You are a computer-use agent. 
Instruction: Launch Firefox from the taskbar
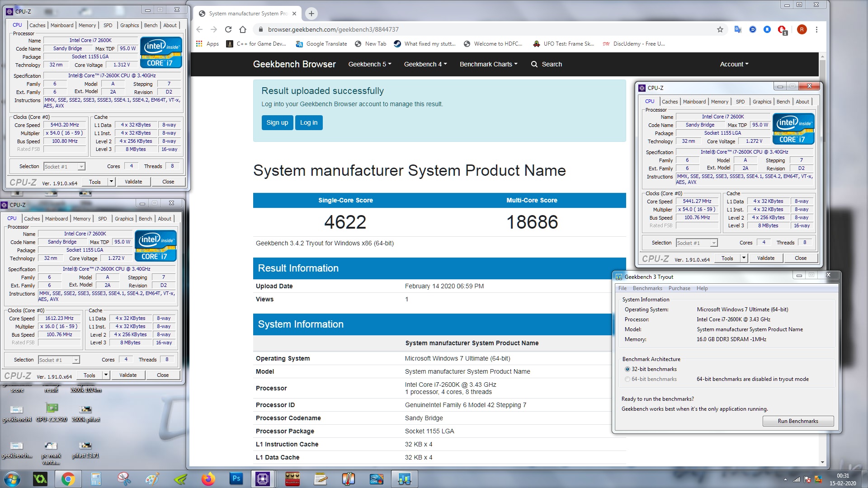click(x=208, y=479)
